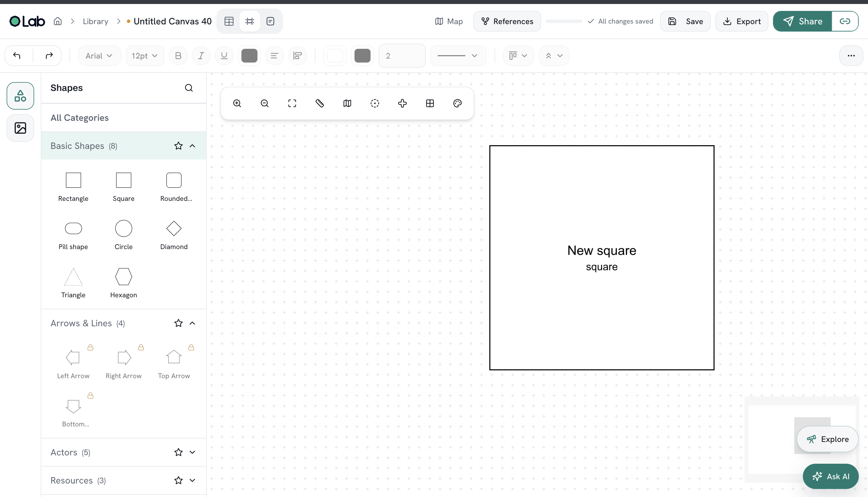868x497 pixels.
Task: Fit canvas to screen icon
Action: coord(292,103)
